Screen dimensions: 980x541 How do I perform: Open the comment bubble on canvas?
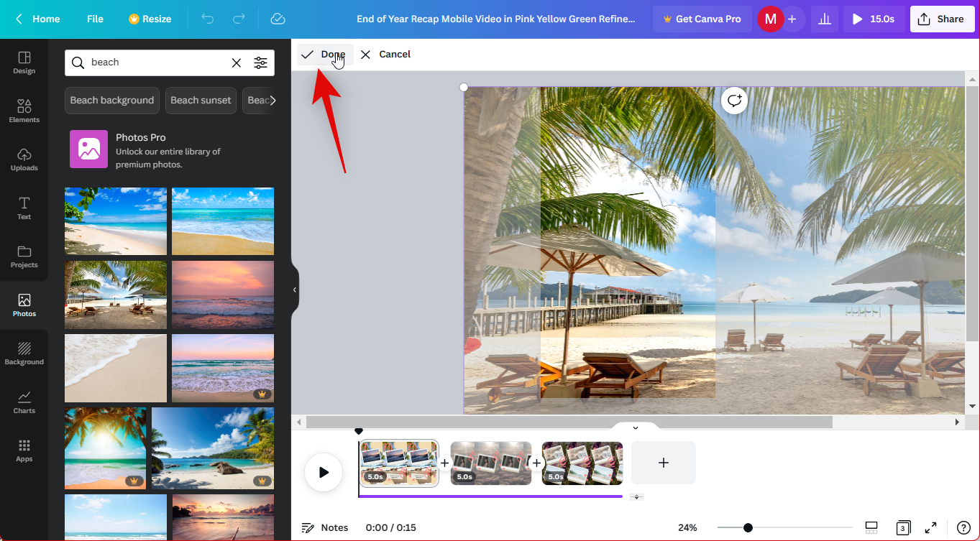coord(734,101)
